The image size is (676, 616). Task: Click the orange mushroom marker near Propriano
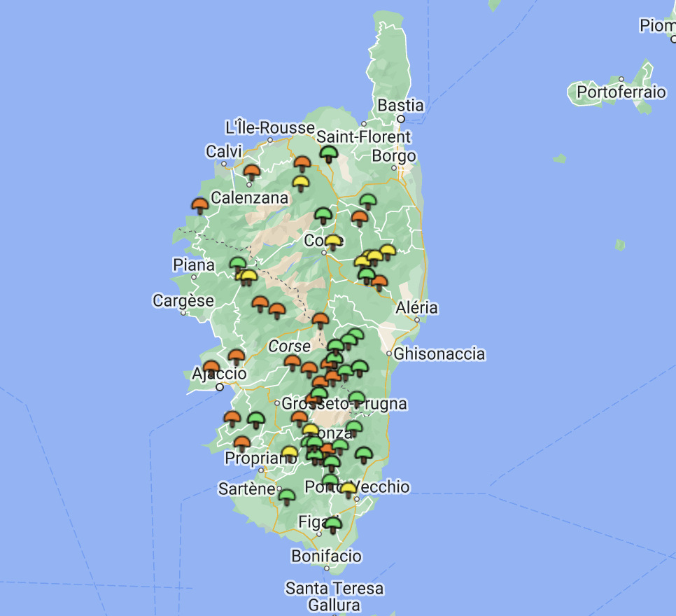tap(241, 442)
